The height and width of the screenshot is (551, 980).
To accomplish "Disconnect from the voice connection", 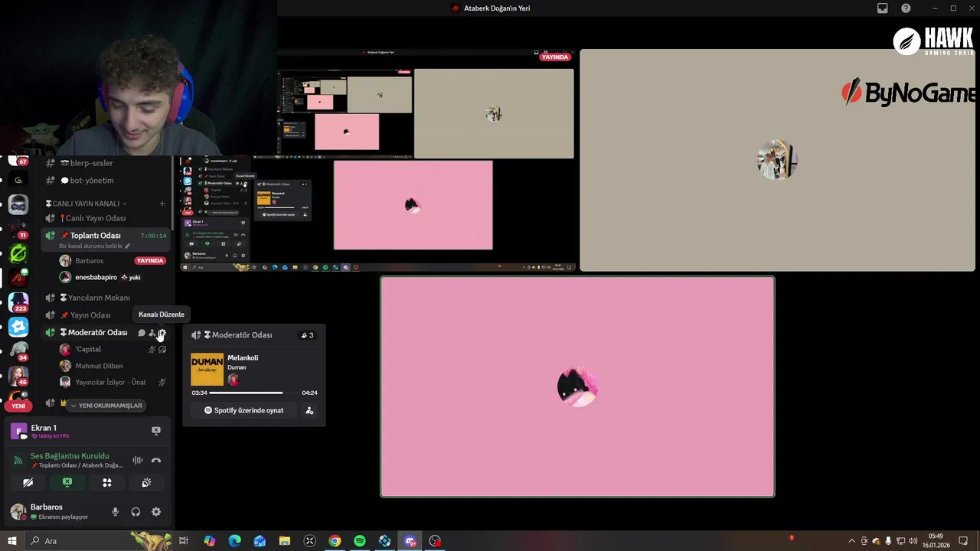I will click(x=156, y=460).
